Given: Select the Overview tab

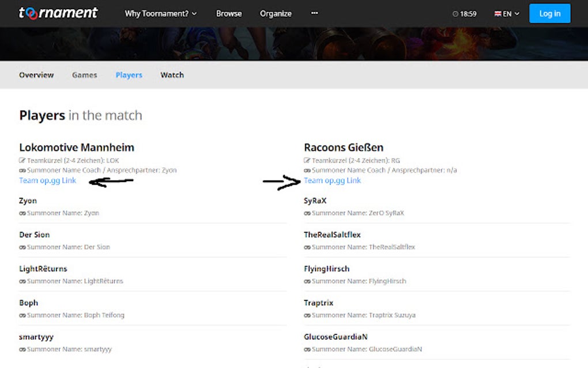Looking at the screenshot, I should 36,75.
